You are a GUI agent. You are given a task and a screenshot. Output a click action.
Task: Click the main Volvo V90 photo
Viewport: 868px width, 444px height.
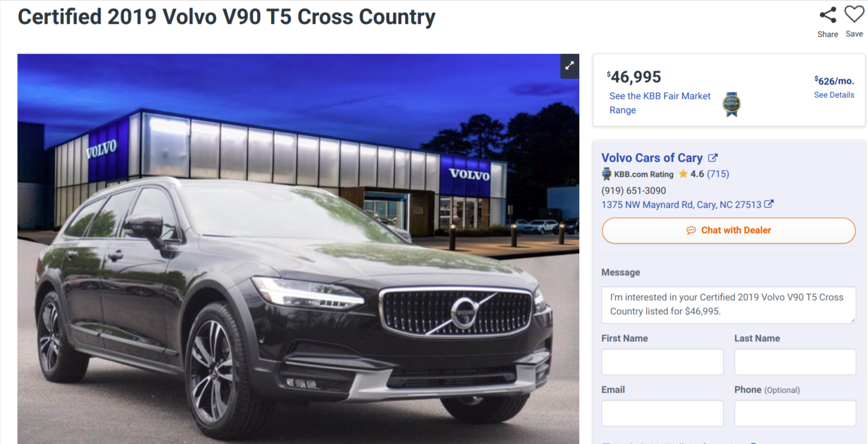coord(298,249)
